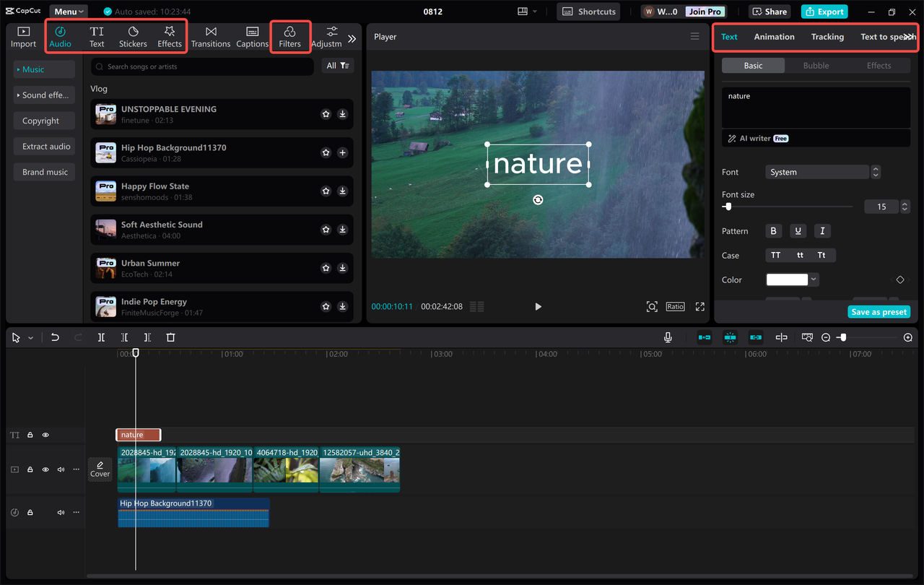This screenshot has height=585, width=924.
Task: Enable underline on the text
Action: pyautogui.click(x=798, y=230)
